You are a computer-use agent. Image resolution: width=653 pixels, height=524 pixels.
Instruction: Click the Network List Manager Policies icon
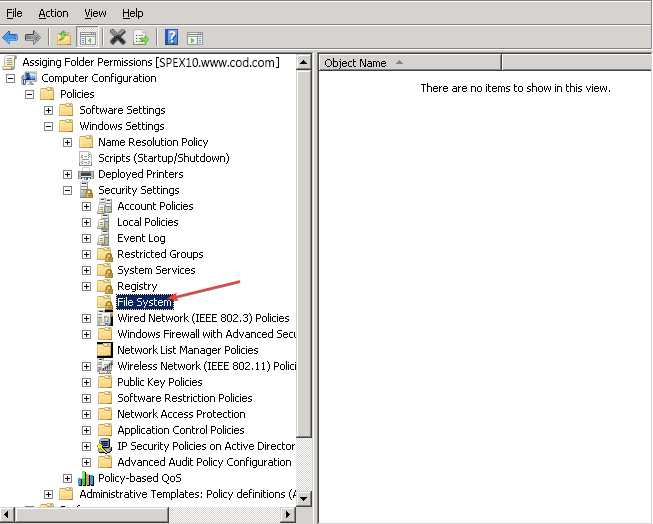105,350
